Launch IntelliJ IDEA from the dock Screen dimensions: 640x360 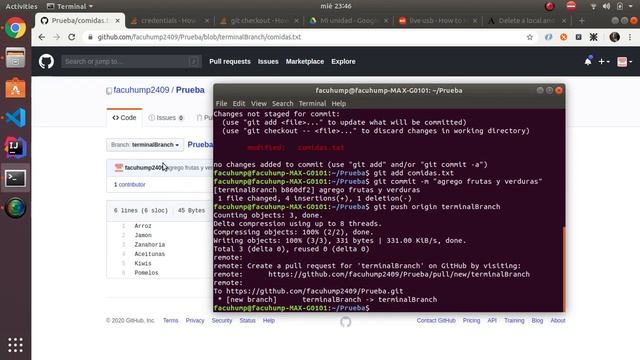15,147
